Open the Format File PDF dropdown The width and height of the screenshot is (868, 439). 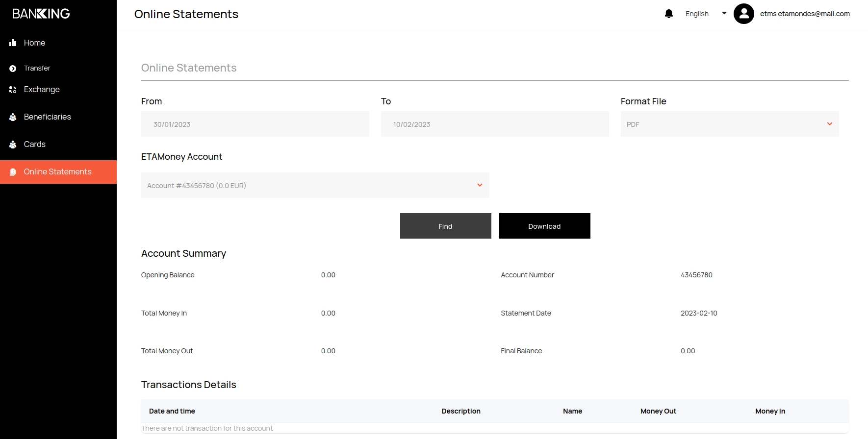click(730, 124)
